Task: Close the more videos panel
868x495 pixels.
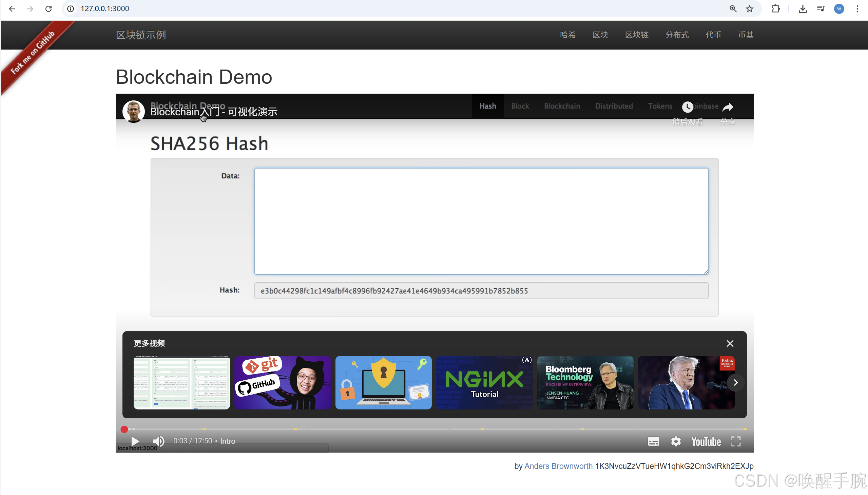Action: [x=730, y=344]
